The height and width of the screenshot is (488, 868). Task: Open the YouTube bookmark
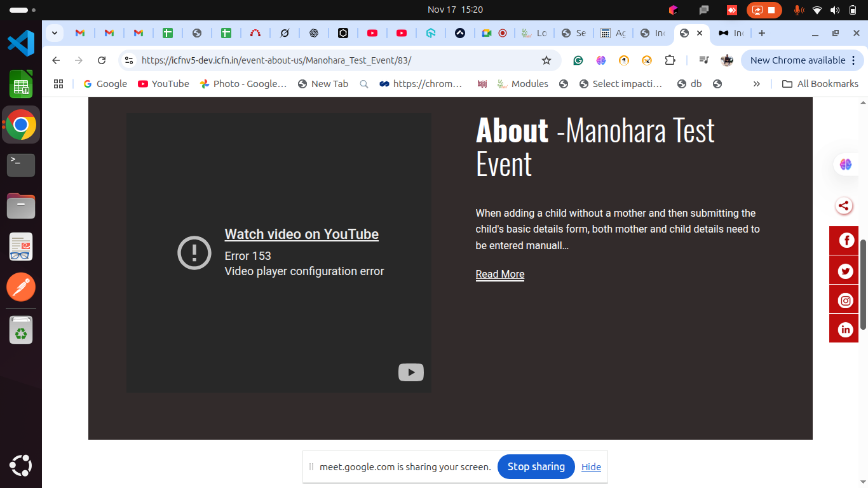163,84
